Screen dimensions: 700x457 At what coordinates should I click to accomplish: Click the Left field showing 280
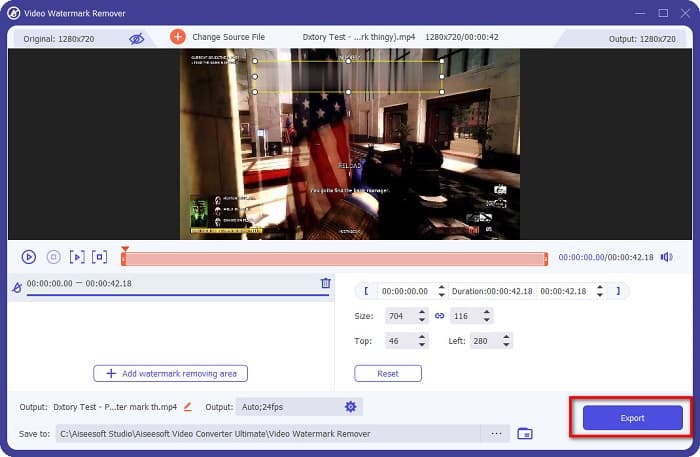pos(485,341)
